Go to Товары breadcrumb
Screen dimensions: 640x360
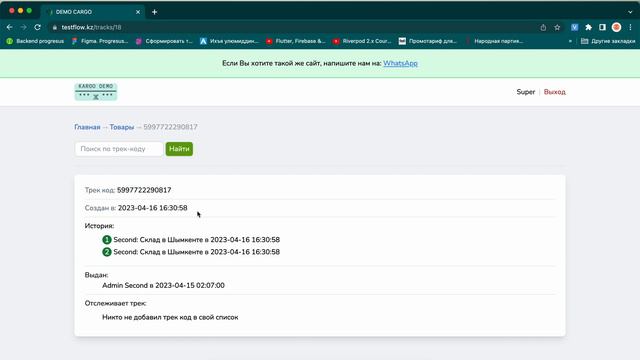coord(122,127)
